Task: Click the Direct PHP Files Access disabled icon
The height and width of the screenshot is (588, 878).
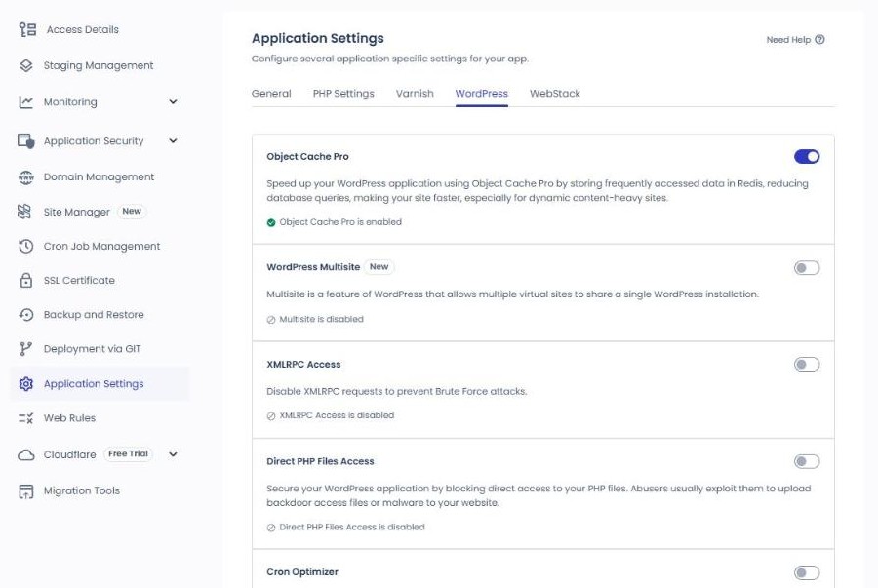Action: point(271,528)
